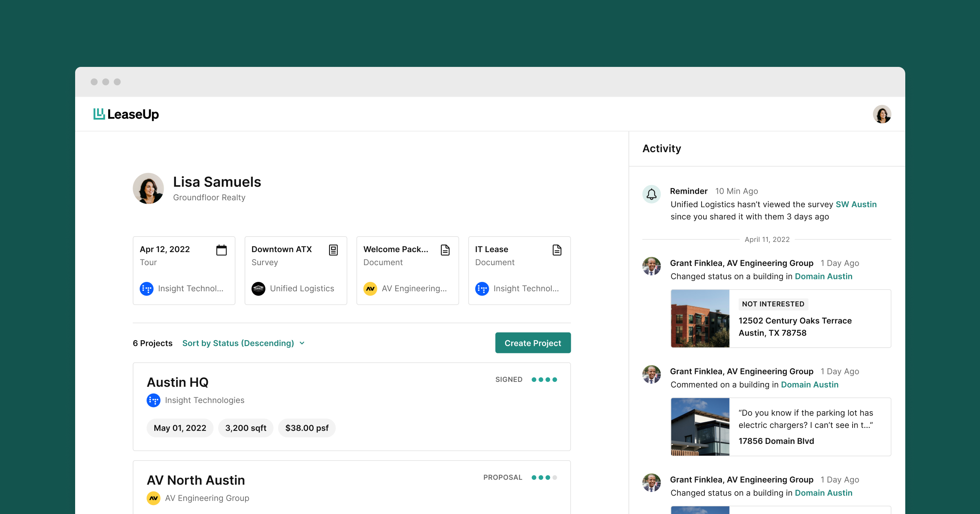This screenshot has height=514, width=980.
Task: Click the AV Engineering Group logo on AV North Austin
Action: [153, 498]
